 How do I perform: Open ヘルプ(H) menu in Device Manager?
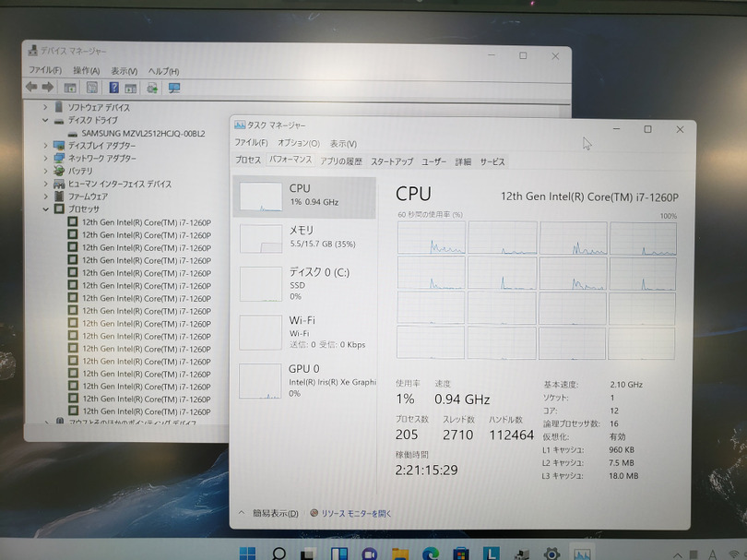click(x=163, y=71)
